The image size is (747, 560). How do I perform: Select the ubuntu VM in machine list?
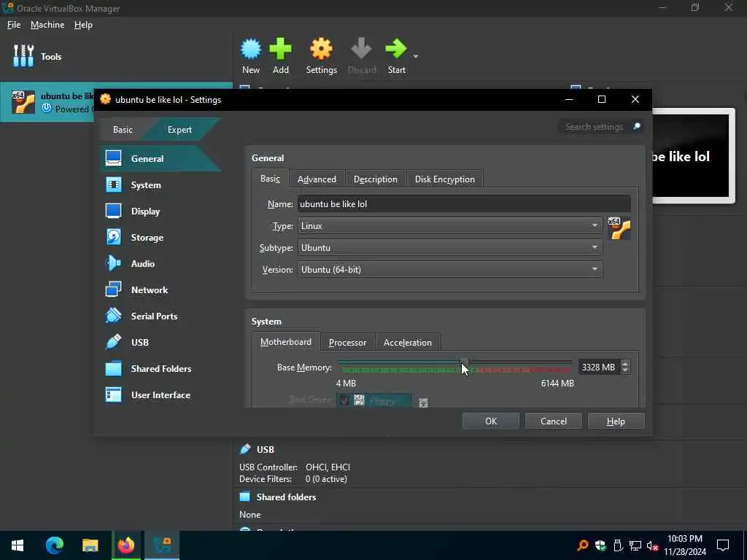click(x=47, y=102)
